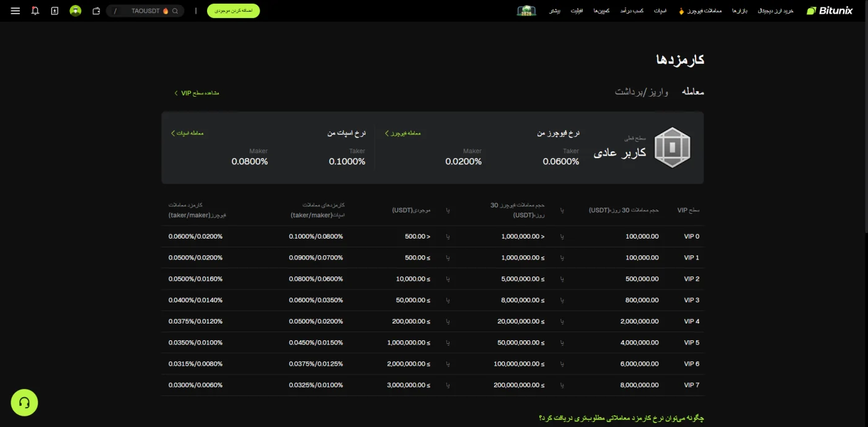
Task: Click the 0.0900%/0.0700% spot fee cell
Action: tap(316, 258)
